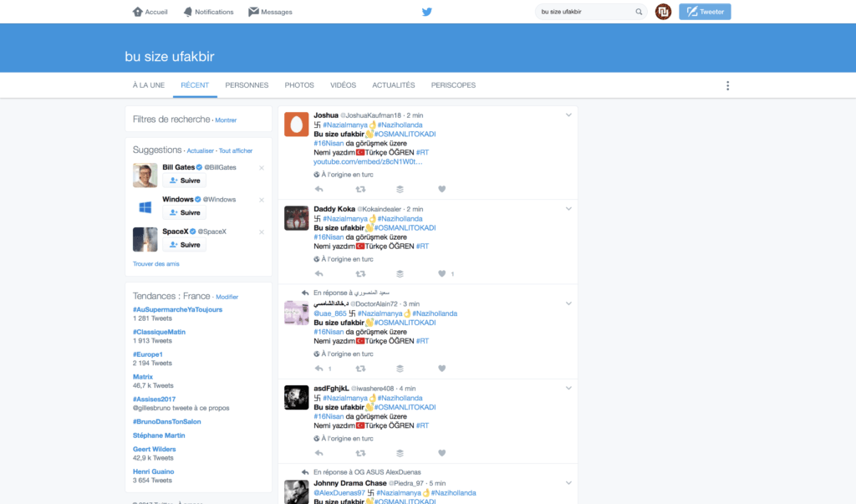Click Trouver des amis link
The image size is (856, 504).
coord(156,264)
